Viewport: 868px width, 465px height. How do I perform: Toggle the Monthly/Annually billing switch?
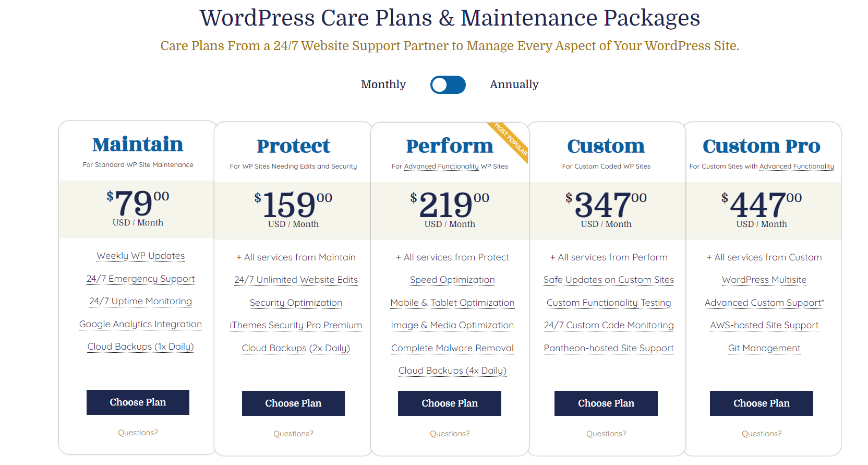(x=448, y=85)
